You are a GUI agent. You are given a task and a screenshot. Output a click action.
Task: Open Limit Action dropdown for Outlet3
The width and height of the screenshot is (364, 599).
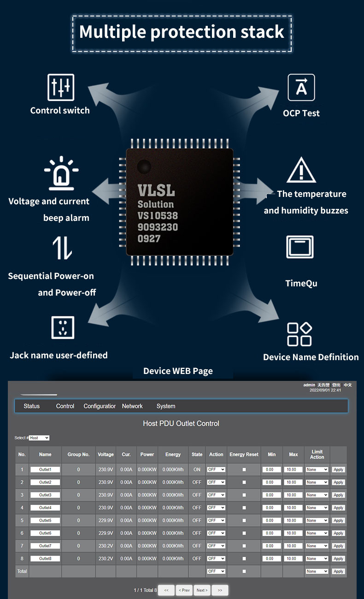pos(317,495)
